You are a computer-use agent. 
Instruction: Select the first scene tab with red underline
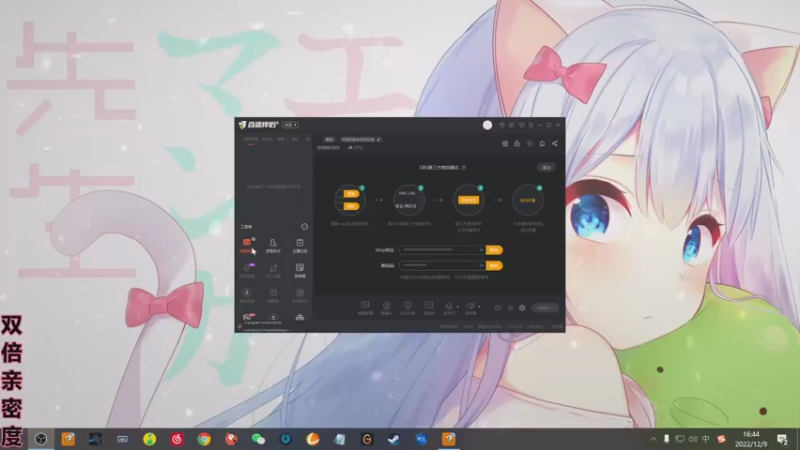(250, 139)
